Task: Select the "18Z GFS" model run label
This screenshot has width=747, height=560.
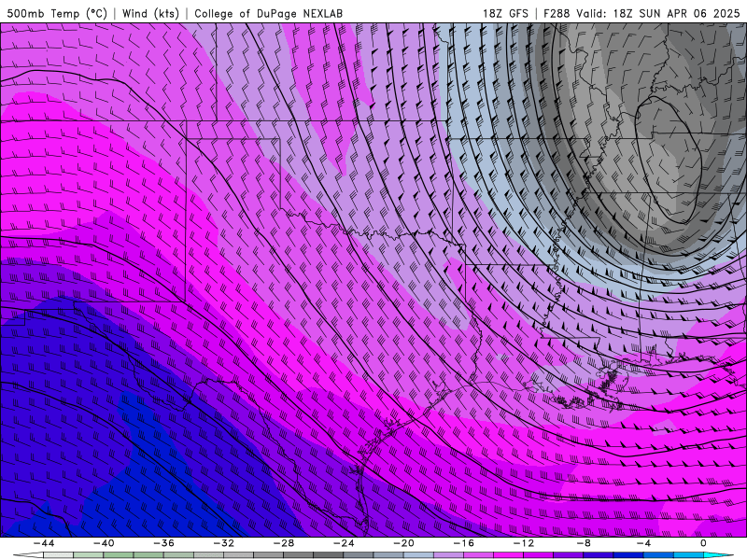Action: 505,14
